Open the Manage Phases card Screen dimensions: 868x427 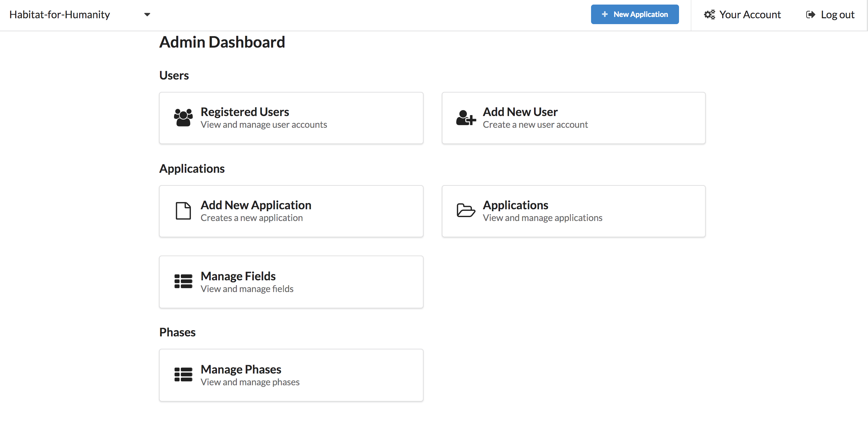291,375
